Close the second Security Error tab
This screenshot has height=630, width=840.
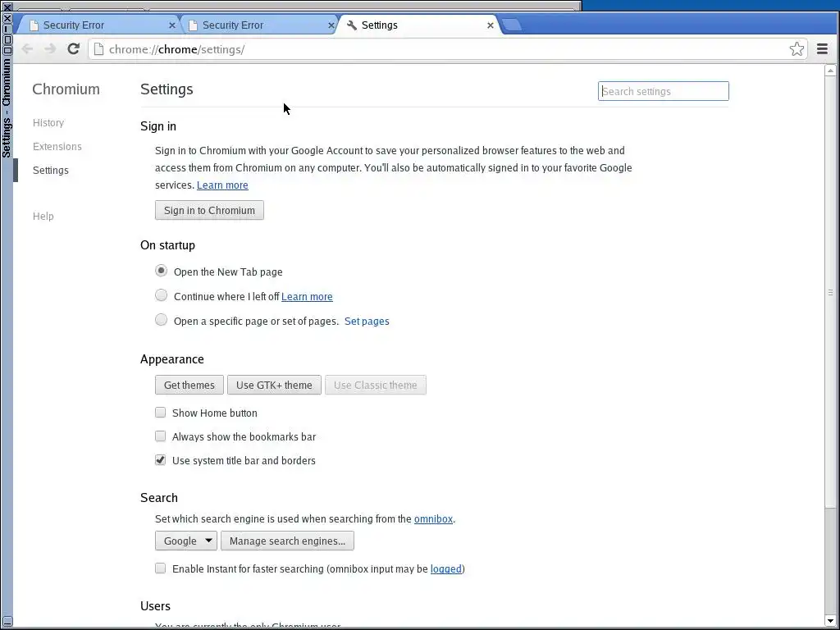(331, 25)
